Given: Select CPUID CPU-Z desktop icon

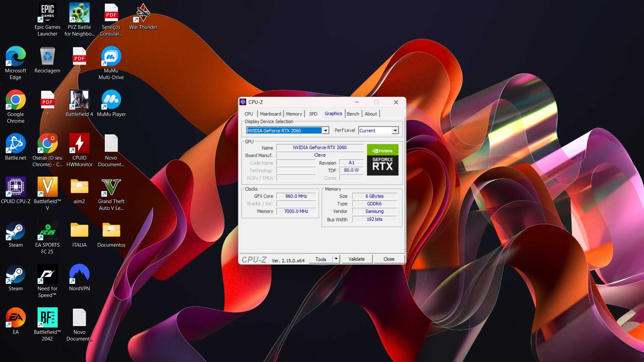Looking at the screenshot, I should pyautogui.click(x=15, y=190).
